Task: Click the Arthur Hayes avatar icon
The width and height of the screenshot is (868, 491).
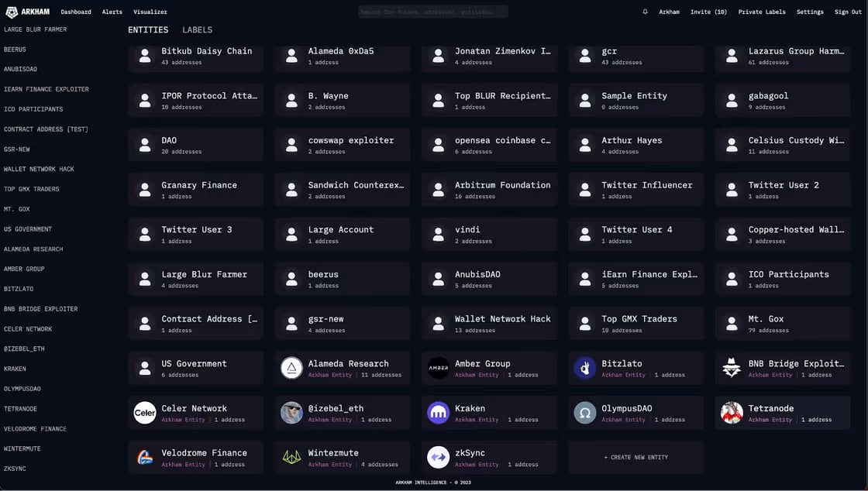Action: [585, 145]
